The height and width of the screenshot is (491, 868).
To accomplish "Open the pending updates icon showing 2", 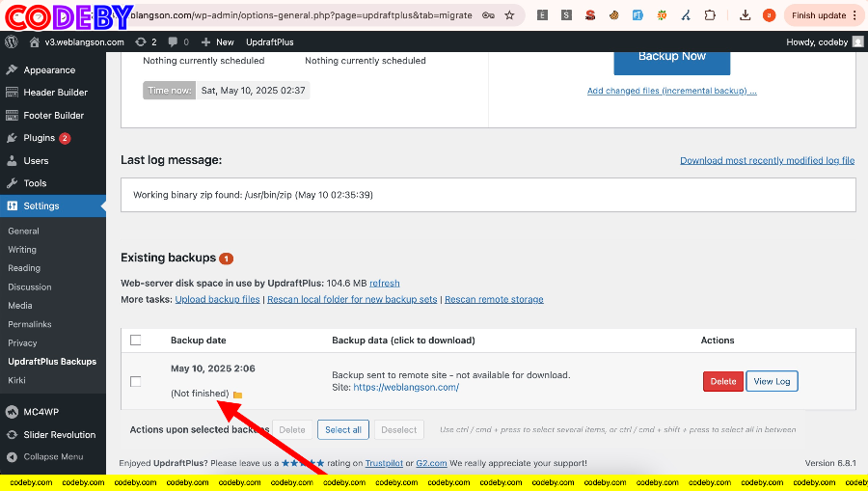I will click(147, 42).
